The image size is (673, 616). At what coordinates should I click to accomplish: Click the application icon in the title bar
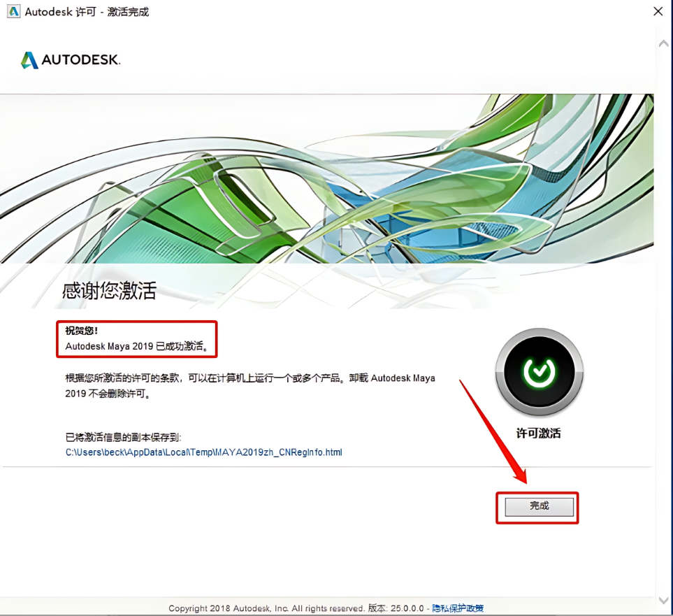[13, 11]
